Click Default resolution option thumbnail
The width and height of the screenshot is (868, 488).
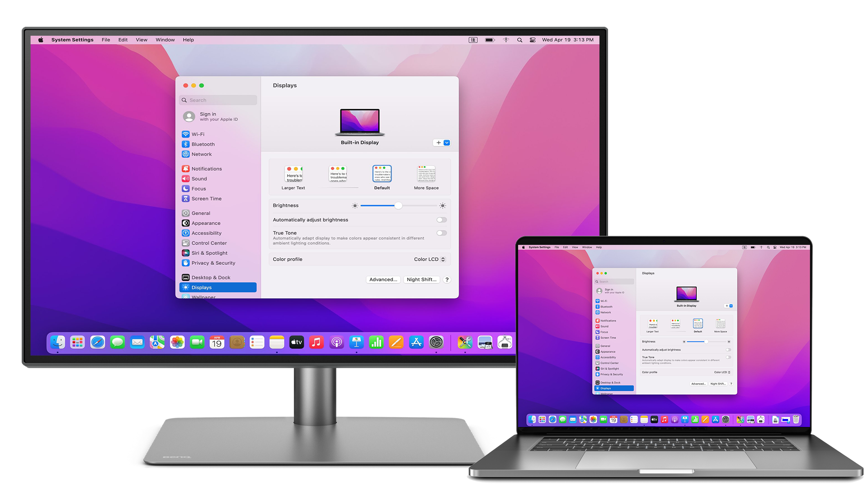[381, 174]
